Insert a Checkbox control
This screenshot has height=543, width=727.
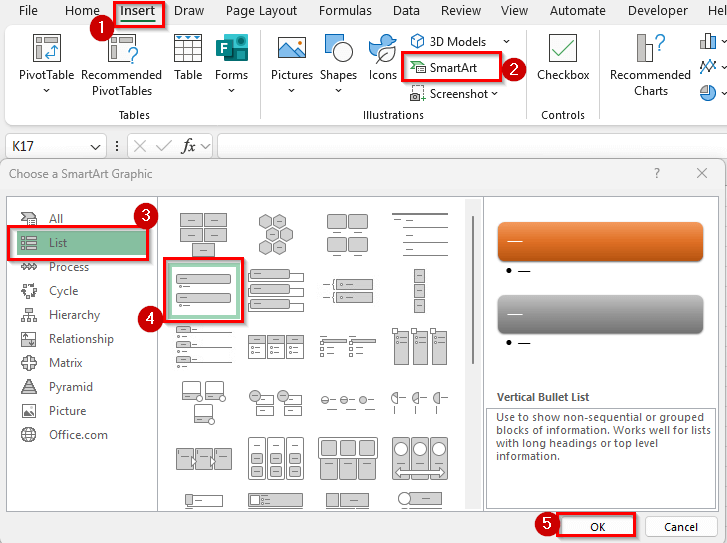(x=563, y=57)
